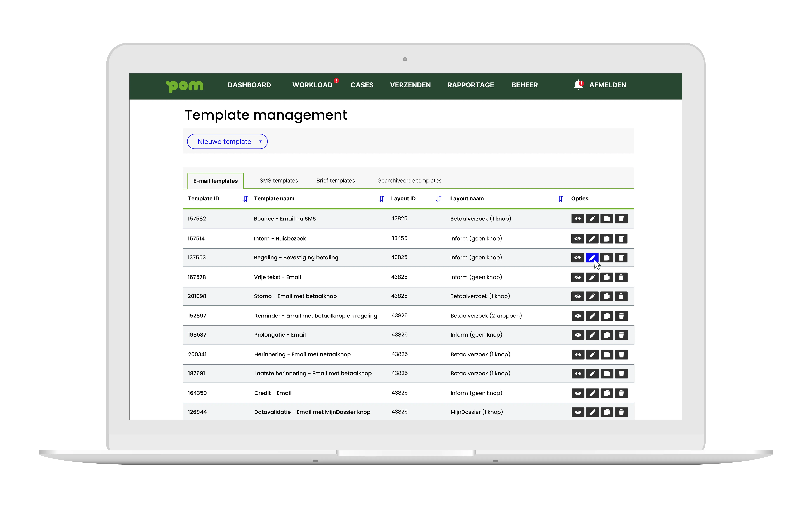Preview the Bounce – Email na SMS template
Image resolution: width=812 pixels, height=508 pixels.
click(578, 219)
